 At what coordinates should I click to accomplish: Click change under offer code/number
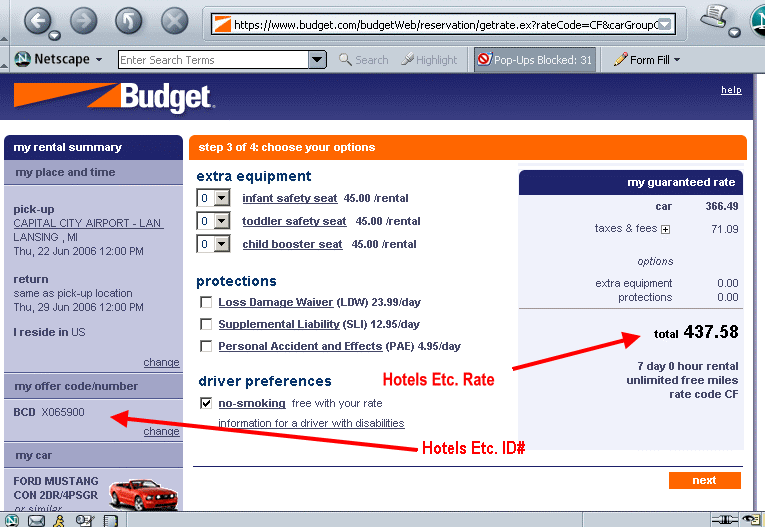click(161, 431)
